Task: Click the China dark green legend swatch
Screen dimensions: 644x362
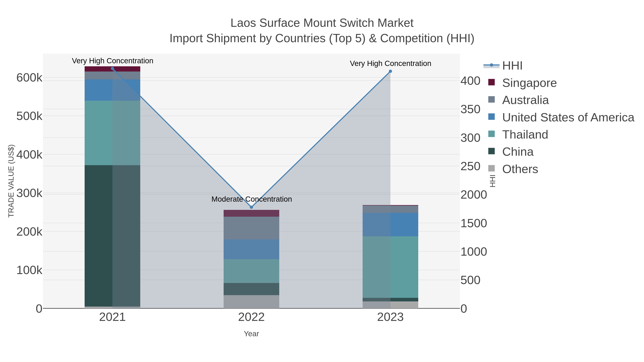Action: (x=492, y=151)
